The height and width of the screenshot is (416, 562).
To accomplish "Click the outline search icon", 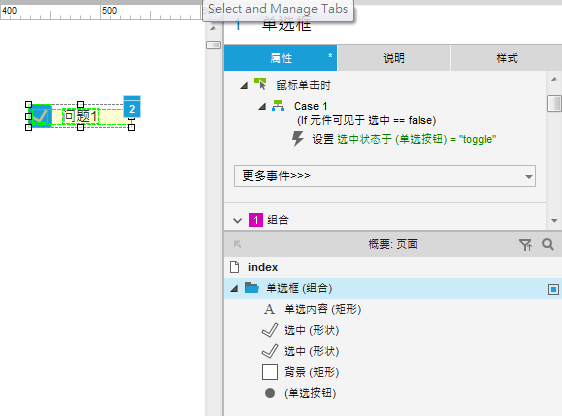I will pos(548,245).
